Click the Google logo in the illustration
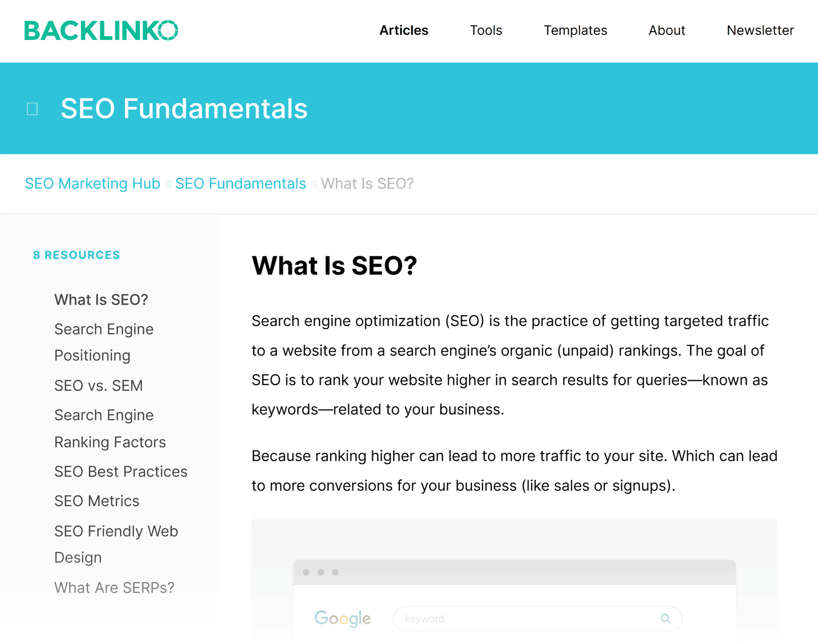Viewport: 818px width, 644px height. (343, 618)
